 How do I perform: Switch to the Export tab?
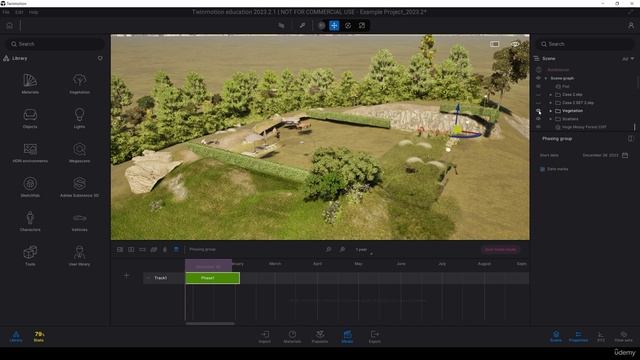[375, 336]
